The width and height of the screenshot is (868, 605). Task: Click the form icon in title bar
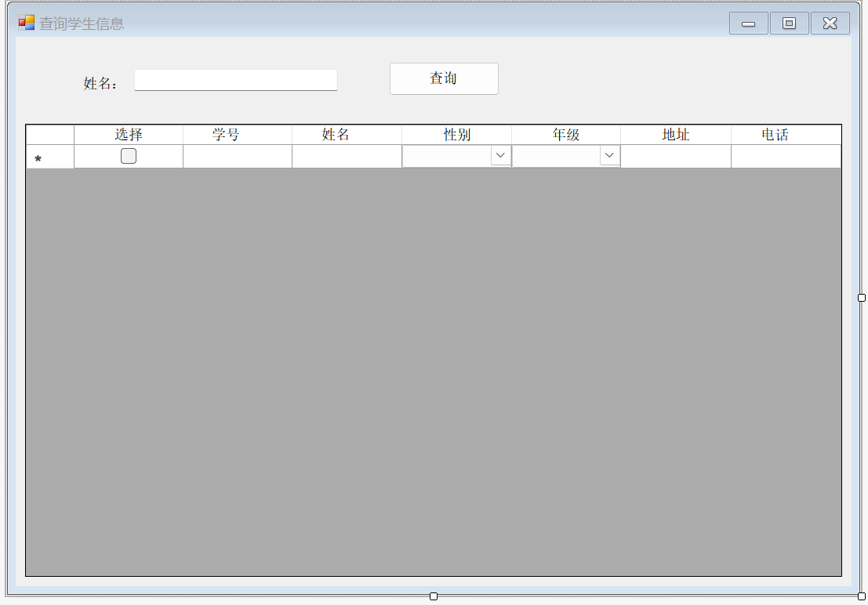(x=27, y=24)
